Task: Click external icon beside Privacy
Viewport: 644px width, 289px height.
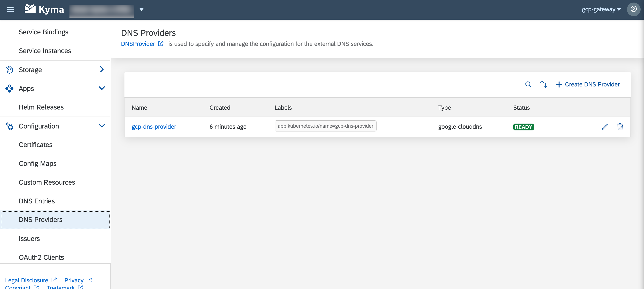Action: coord(90,280)
